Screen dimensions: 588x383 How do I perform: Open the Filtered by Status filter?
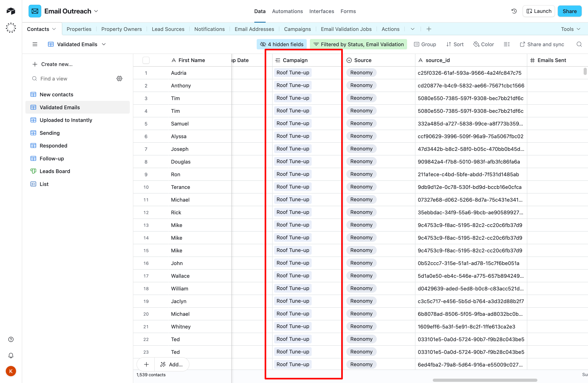[x=358, y=44]
